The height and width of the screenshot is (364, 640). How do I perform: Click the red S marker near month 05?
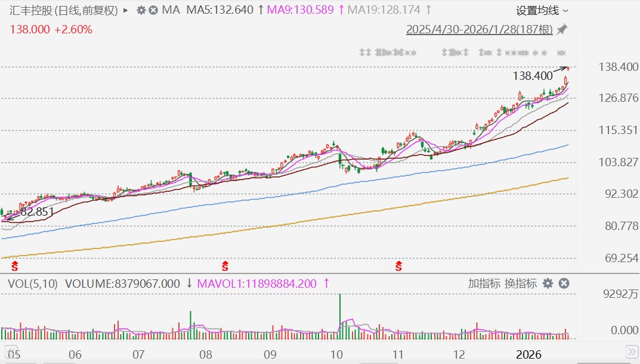point(15,266)
